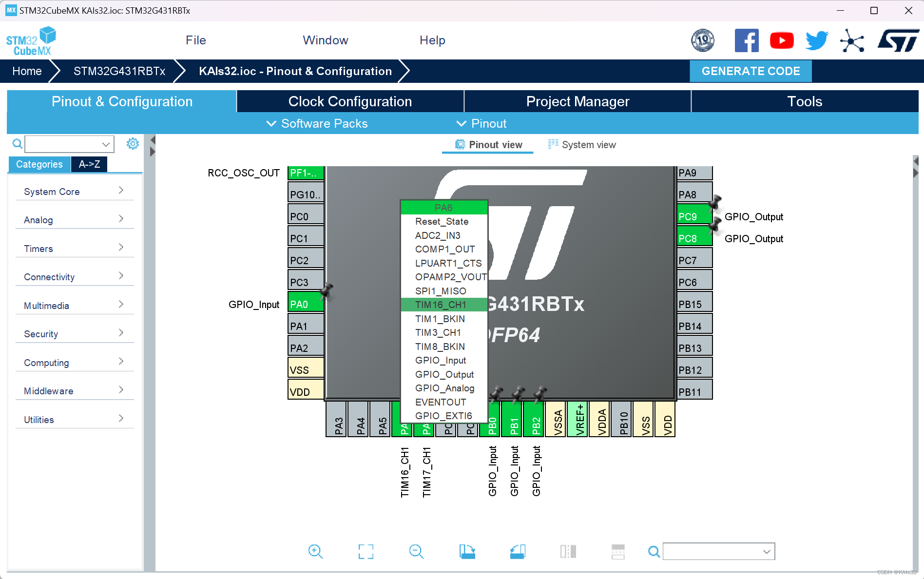This screenshot has height=579, width=924.
Task: Go to Home in the breadcrumb
Action: pyautogui.click(x=27, y=71)
